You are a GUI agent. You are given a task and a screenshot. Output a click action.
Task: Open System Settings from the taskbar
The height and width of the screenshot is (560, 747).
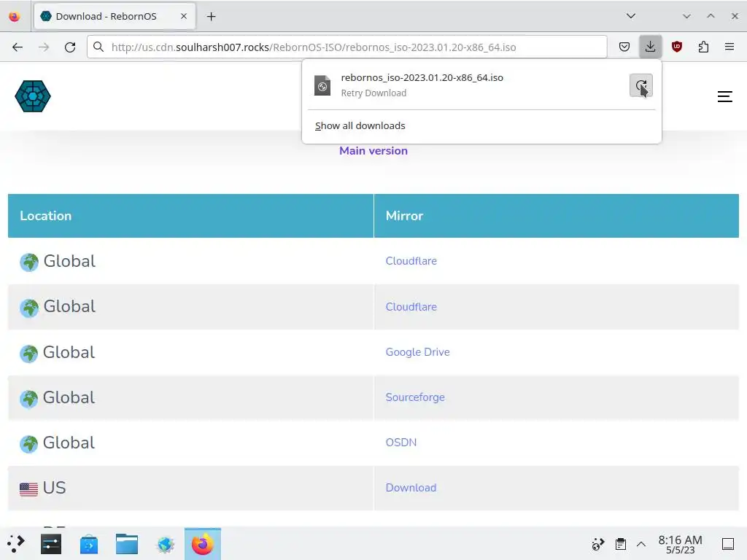click(x=51, y=544)
